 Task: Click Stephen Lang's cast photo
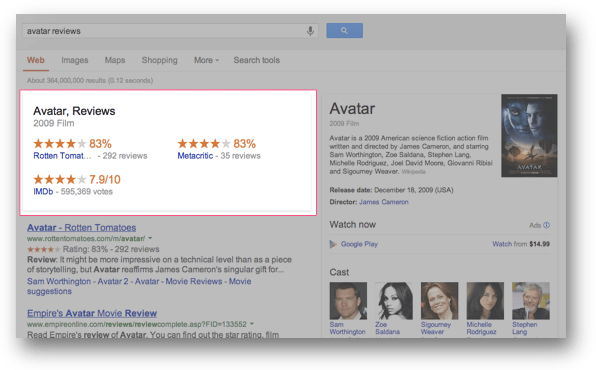point(531,301)
